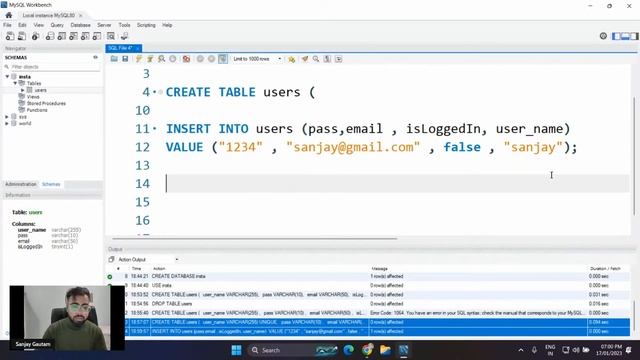
Task: Click the editor horizontal scrollbar
Action: (254, 238)
